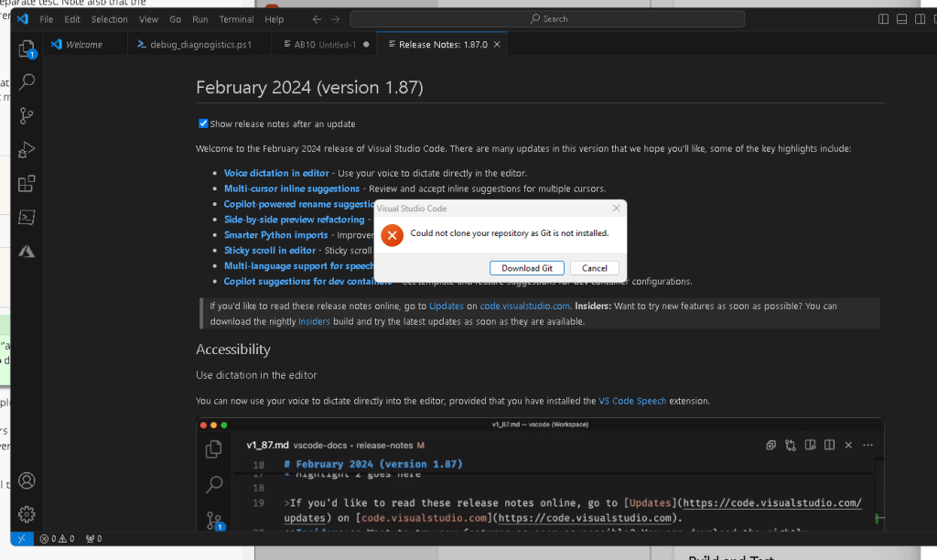
Task: Open the Extensions view
Action: pos(27,184)
